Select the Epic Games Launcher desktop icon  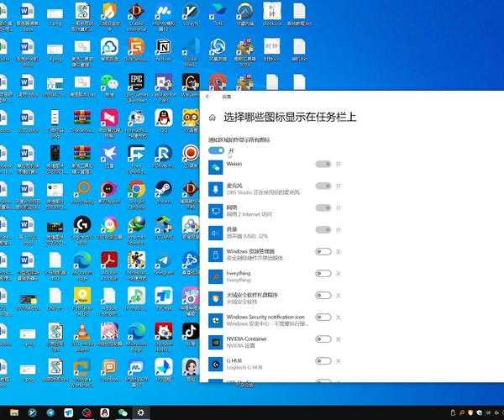point(137,83)
